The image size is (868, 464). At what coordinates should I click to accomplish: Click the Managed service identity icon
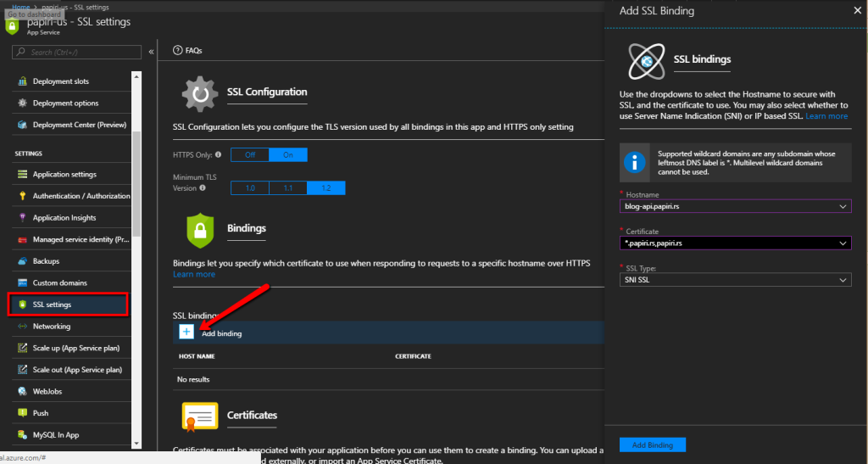click(x=22, y=240)
